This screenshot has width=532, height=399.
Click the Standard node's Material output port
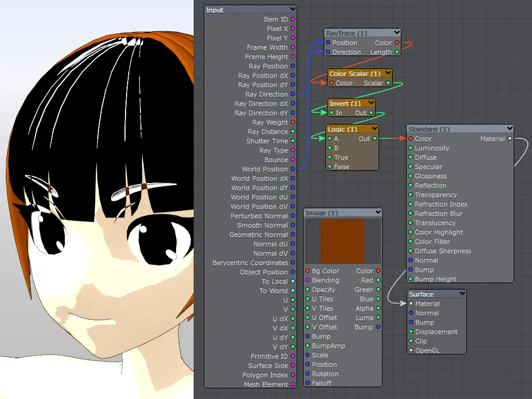click(x=509, y=139)
